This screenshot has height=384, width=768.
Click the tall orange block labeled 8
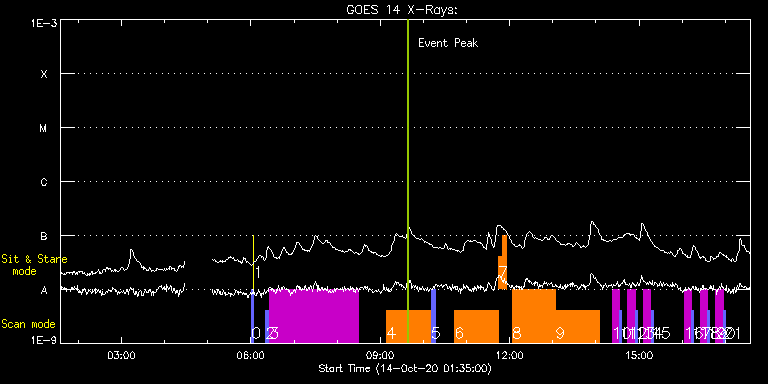pyautogui.click(x=534, y=316)
